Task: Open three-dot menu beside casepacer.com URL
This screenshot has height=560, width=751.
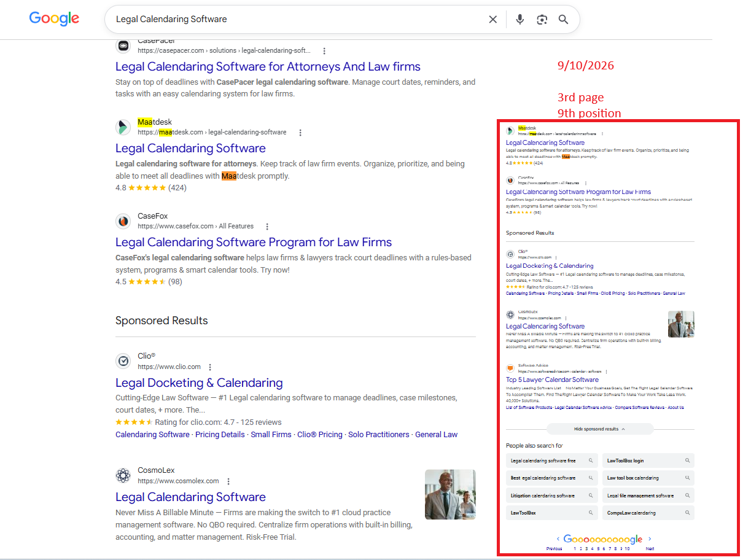Action: [324, 51]
